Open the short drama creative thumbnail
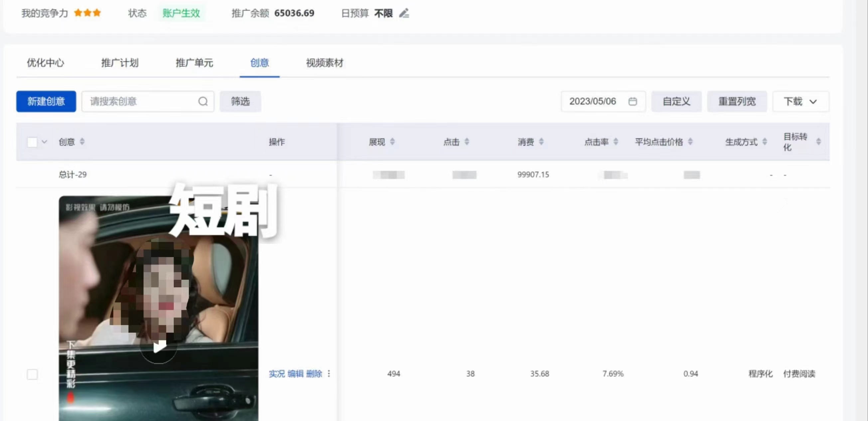The image size is (868, 421). [x=158, y=308]
